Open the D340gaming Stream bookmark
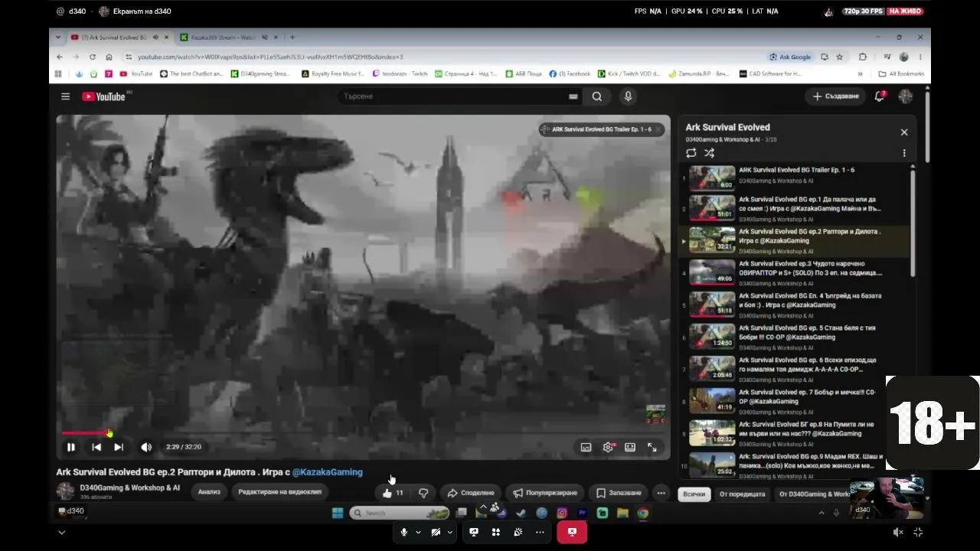The height and width of the screenshot is (551, 980). point(260,74)
